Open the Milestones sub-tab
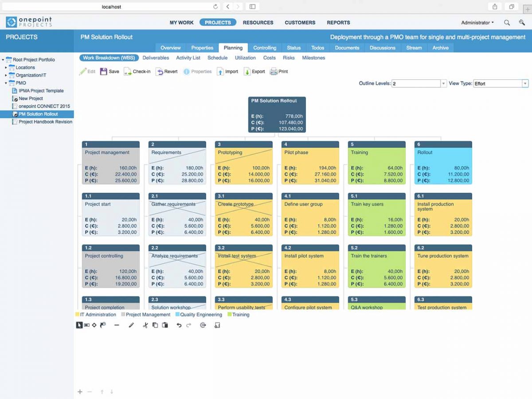This screenshot has height=399, width=532. (x=313, y=58)
